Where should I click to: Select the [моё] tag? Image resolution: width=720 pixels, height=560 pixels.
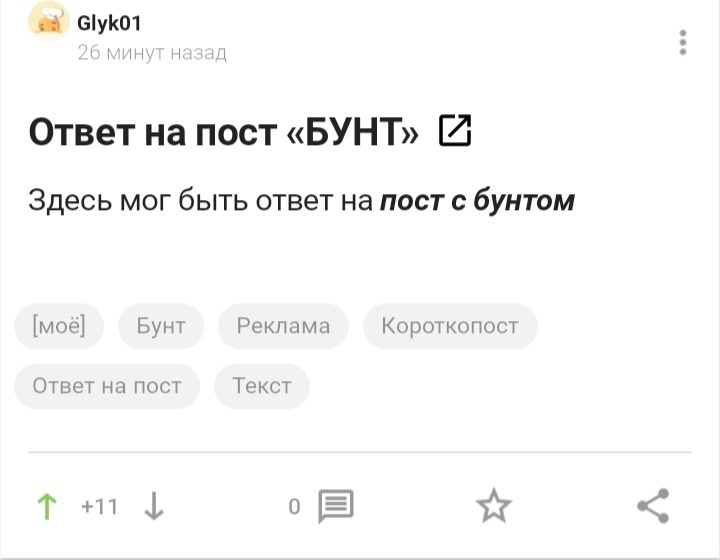click(x=59, y=326)
